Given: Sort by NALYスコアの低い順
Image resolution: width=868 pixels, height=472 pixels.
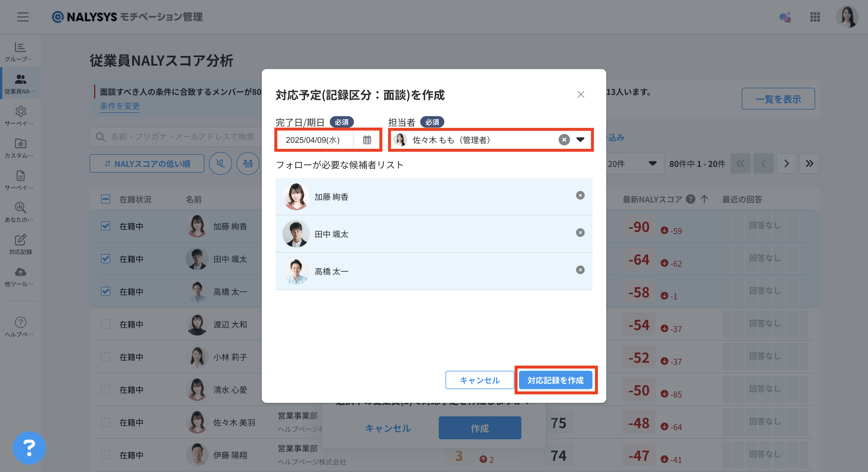Looking at the screenshot, I should pyautogui.click(x=147, y=164).
